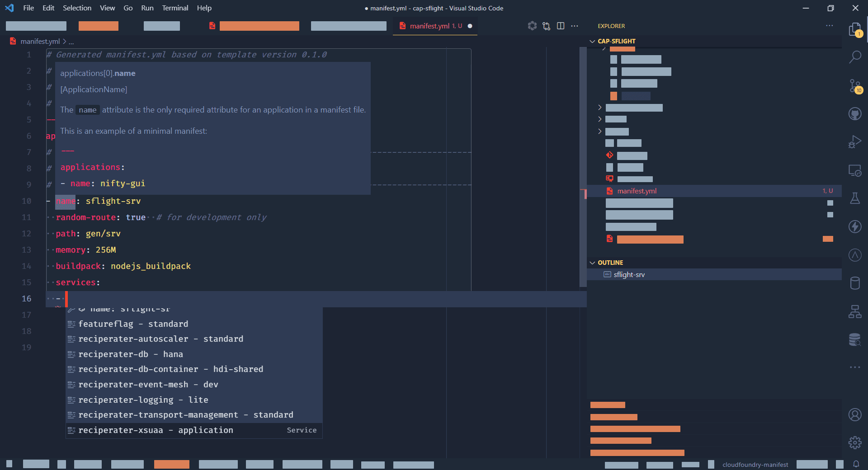Choose featureflag - standard suggestion

click(194, 324)
